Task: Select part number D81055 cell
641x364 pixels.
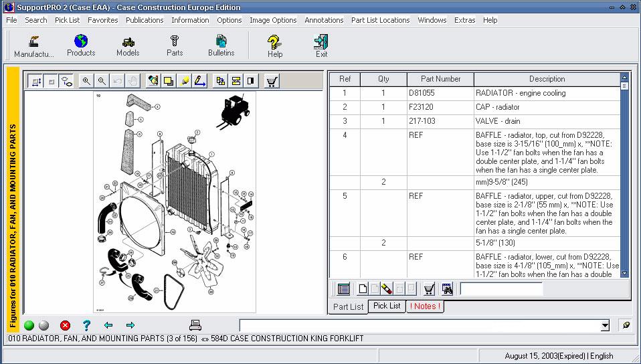Action: [441, 93]
